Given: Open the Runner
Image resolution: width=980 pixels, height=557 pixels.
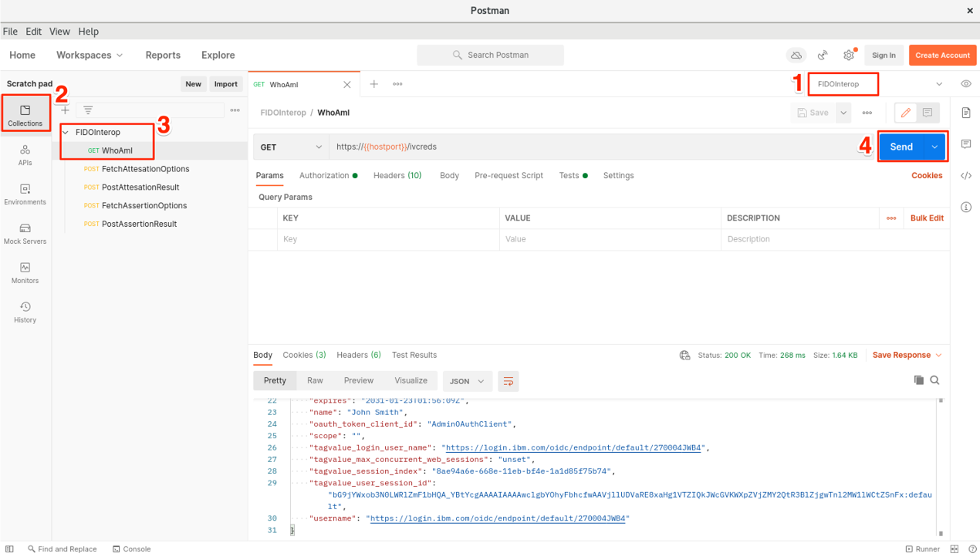Looking at the screenshot, I should click(x=923, y=549).
